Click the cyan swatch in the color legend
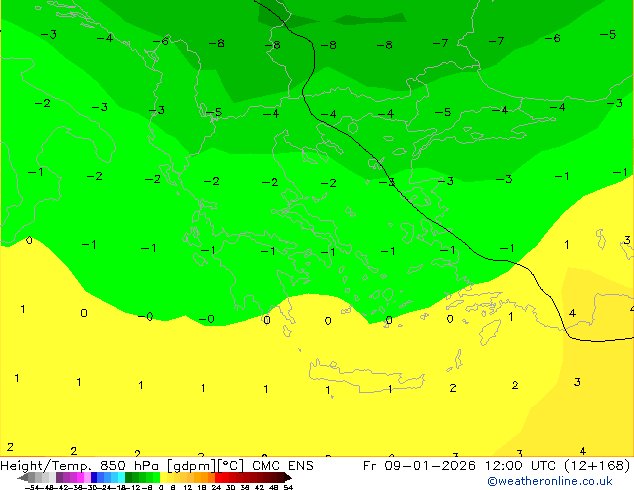The height and width of the screenshot is (490, 634). 121,477
